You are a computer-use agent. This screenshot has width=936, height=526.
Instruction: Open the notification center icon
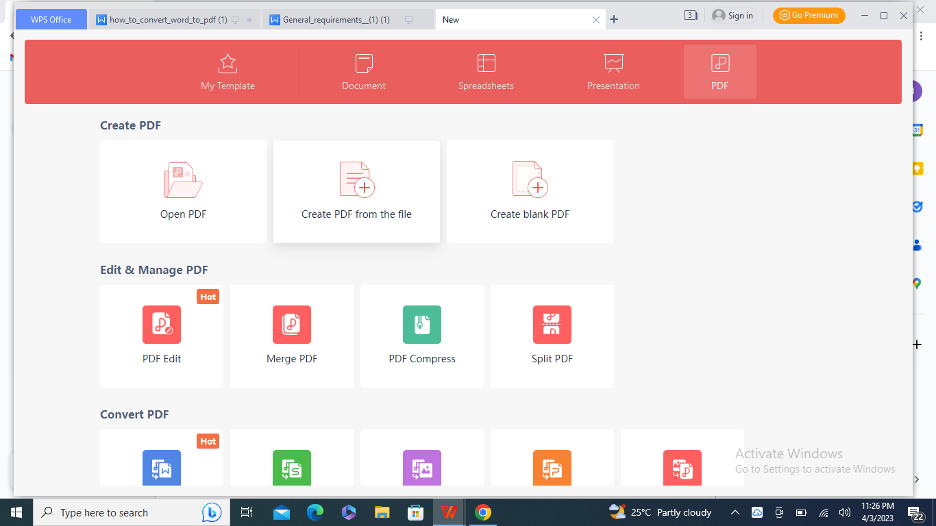tap(915, 512)
